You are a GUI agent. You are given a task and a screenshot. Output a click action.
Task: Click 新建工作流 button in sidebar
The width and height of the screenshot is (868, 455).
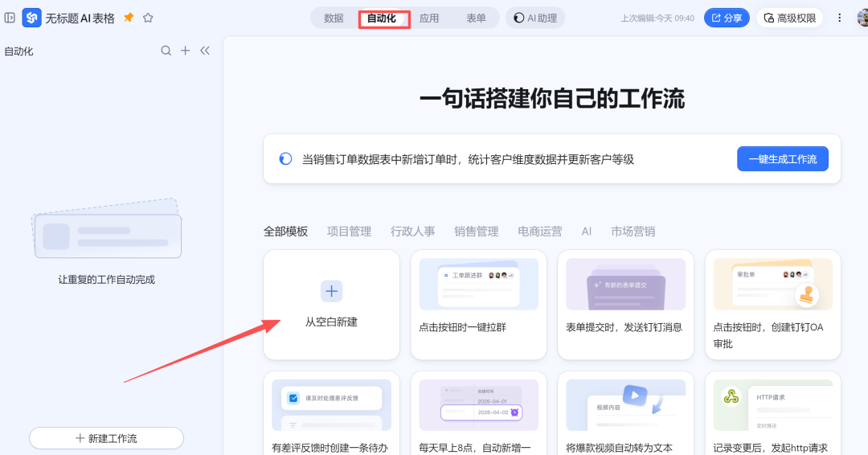(x=106, y=438)
